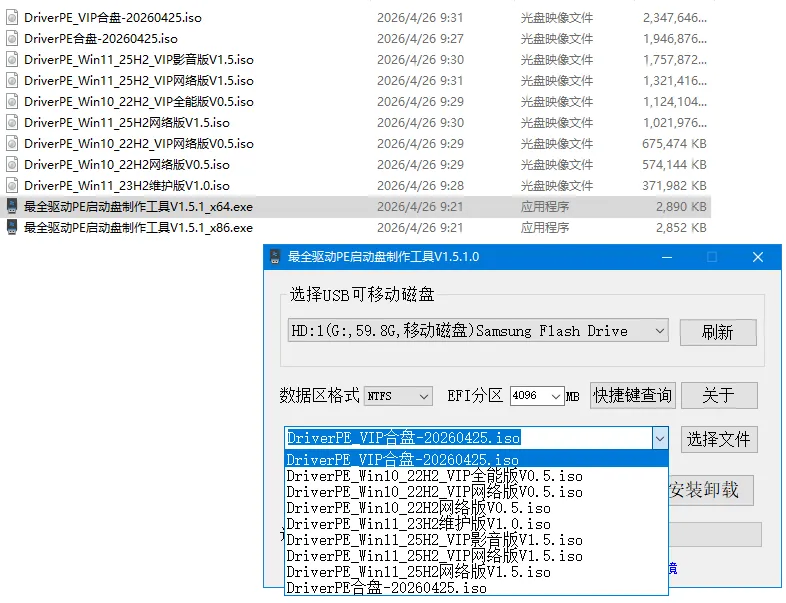The height and width of the screenshot is (603, 786).
Task: Click the tool window title bar app icon
Action: tap(275, 257)
